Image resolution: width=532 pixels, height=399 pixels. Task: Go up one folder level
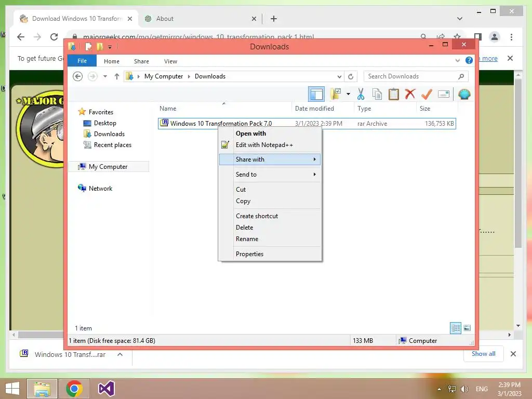(x=117, y=76)
